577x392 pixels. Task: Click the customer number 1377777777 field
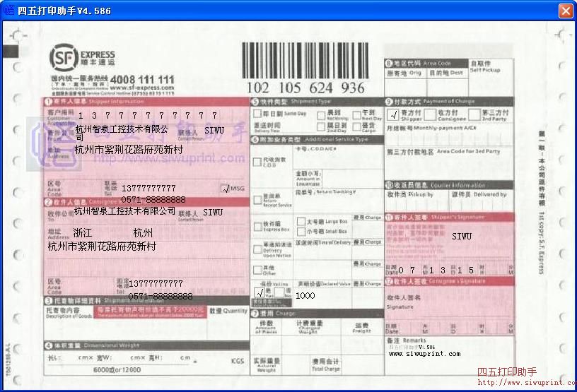pos(147,115)
